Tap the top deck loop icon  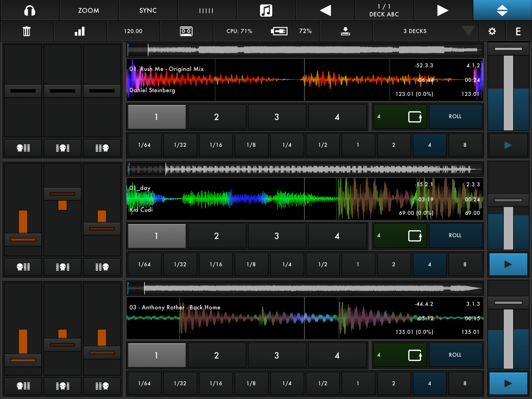[x=415, y=117]
